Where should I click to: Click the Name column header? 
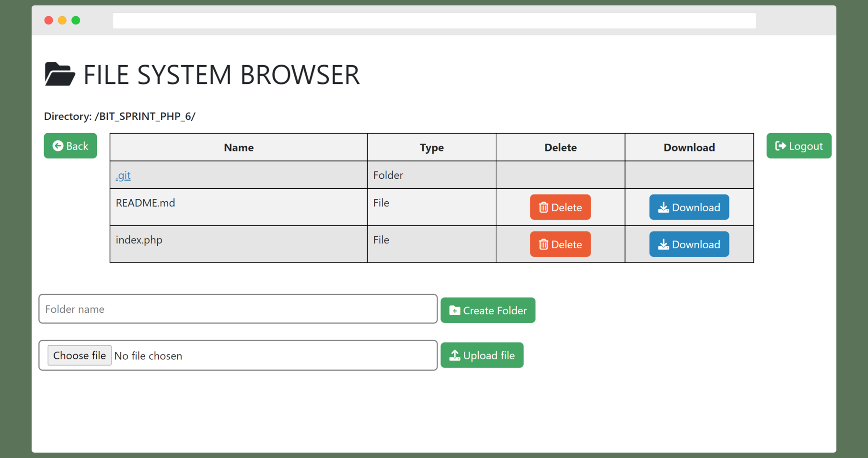(x=239, y=148)
